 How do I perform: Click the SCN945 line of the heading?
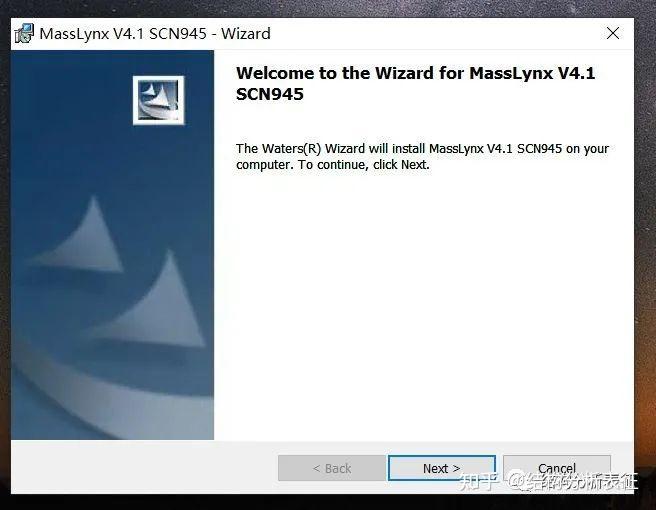[x=270, y=94]
